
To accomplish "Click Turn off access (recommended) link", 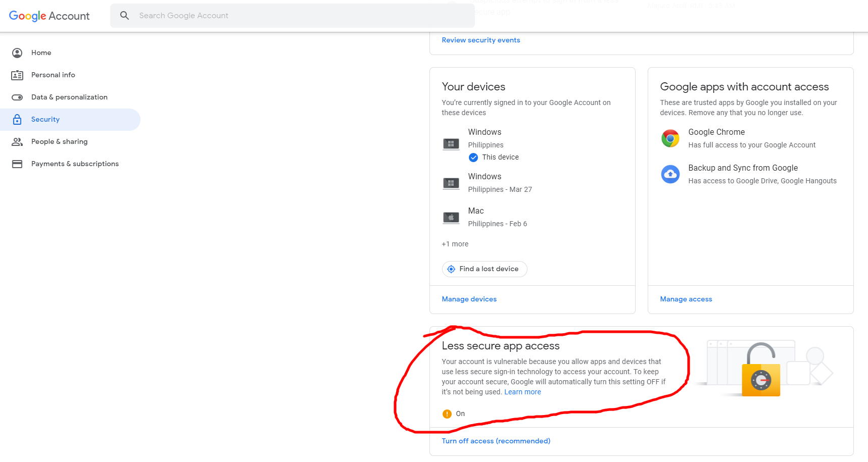I will click(496, 441).
